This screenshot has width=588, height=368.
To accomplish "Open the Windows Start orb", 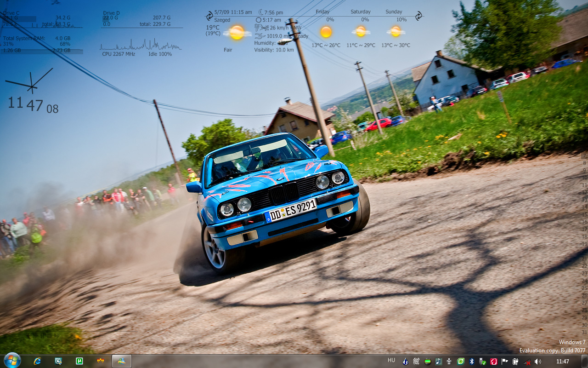I will (12, 361).
